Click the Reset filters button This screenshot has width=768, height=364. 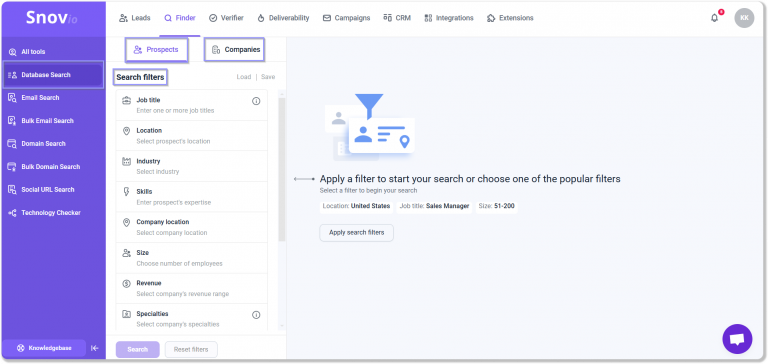coord(191,349)
